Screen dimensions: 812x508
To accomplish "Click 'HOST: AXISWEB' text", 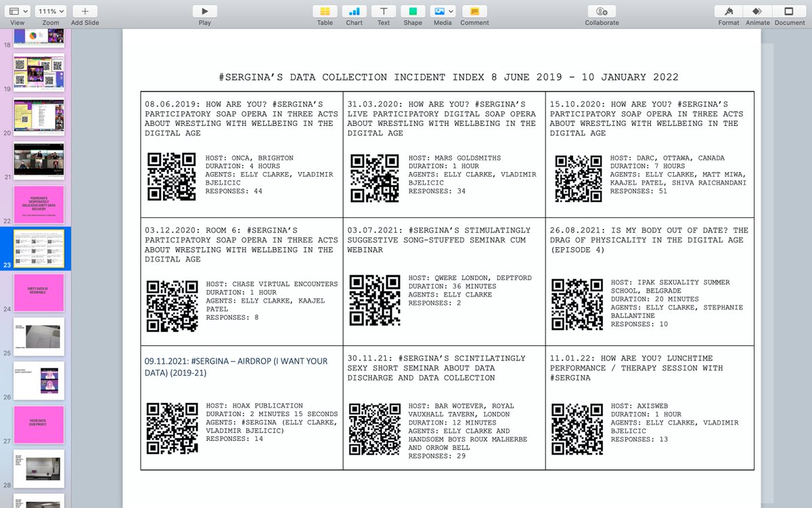I will (640, 406).
